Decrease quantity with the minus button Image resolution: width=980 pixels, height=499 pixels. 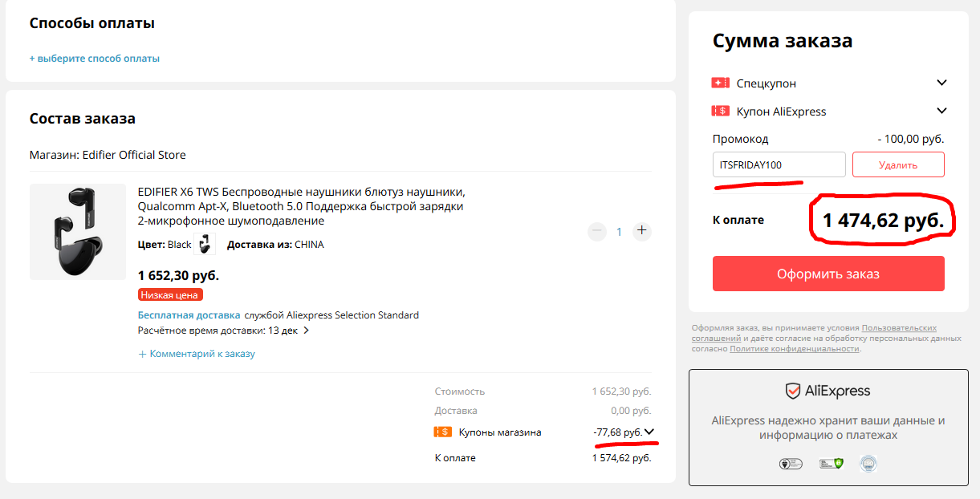596,231
